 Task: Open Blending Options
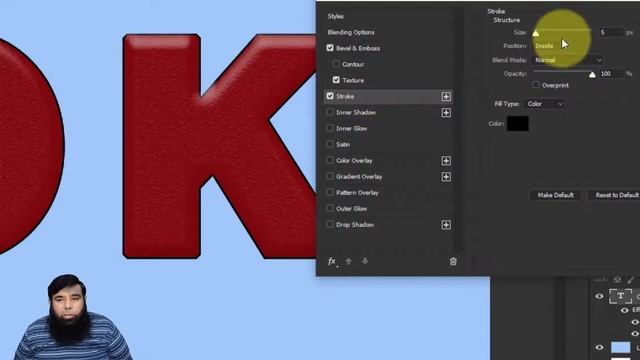(351, 32)
